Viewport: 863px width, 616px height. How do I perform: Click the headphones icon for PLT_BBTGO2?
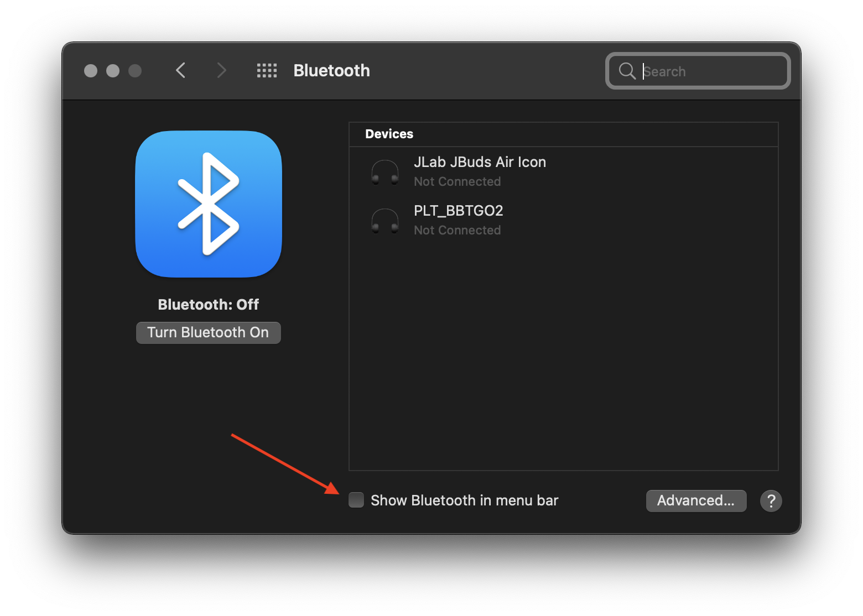(x=384, y=221)
